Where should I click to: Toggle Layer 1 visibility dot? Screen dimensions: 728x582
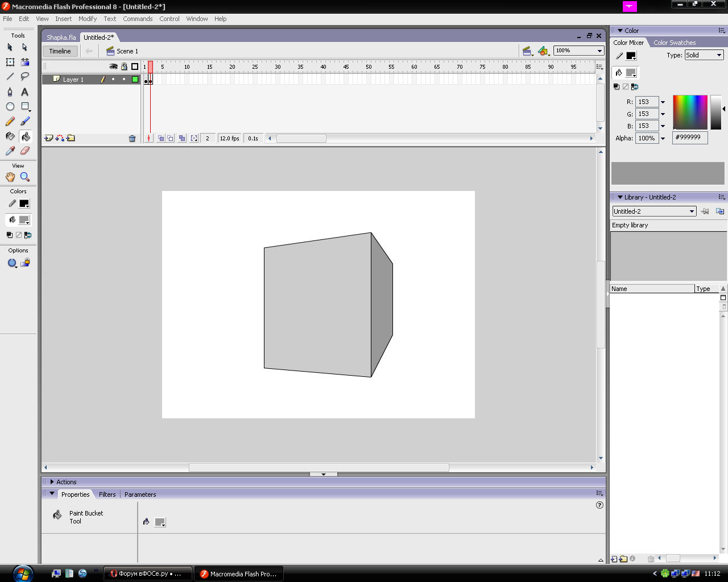113,80
